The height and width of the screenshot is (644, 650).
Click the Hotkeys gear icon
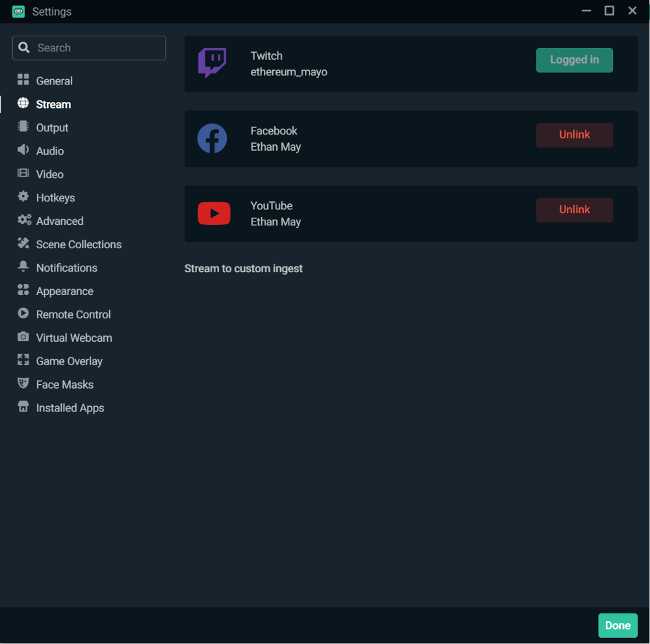tap(23, 196)
